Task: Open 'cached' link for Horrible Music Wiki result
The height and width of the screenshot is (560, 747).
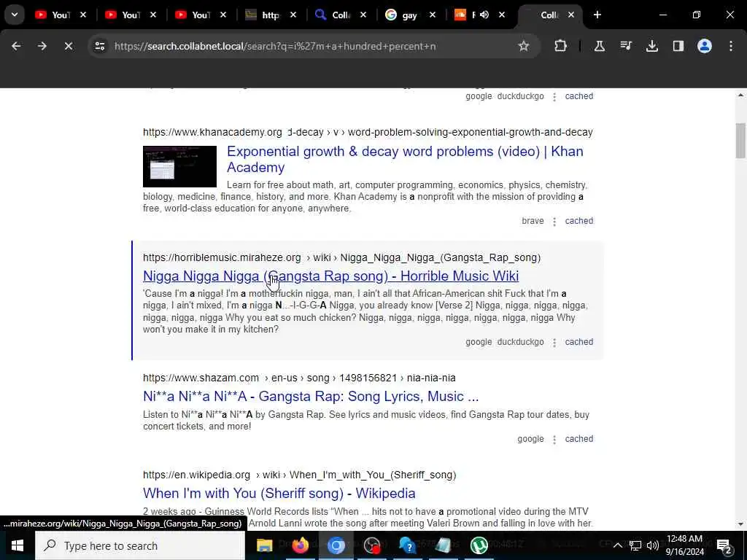Action: [578, 342]
